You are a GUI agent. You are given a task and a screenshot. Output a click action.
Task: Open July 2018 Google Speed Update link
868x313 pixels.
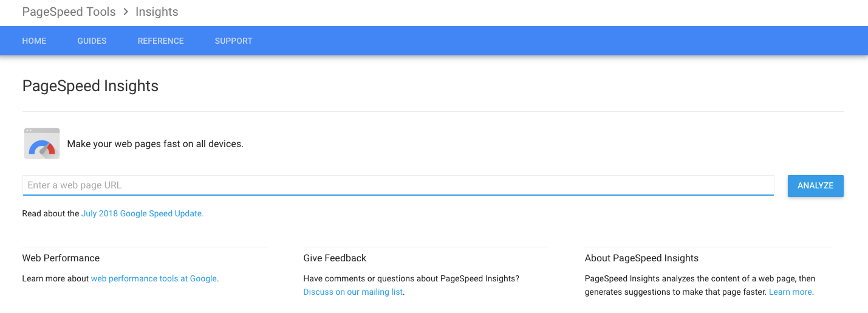coord(142,214)
